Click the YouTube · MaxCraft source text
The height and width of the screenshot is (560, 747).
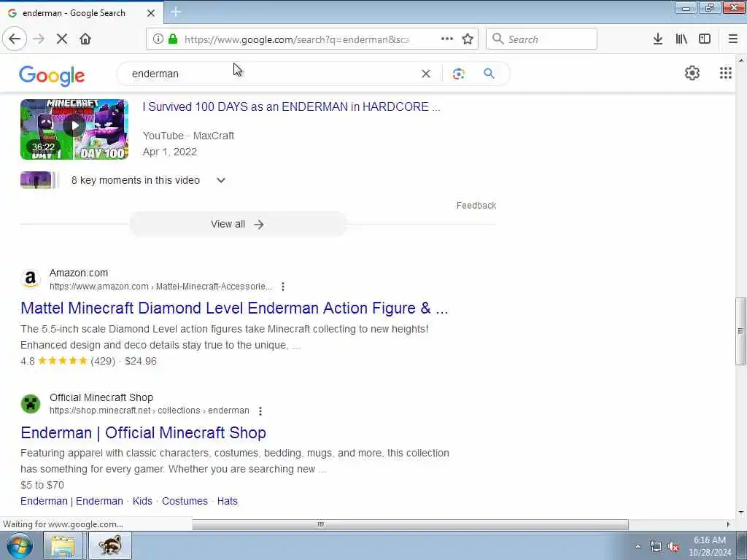click(x=189, y=136)
